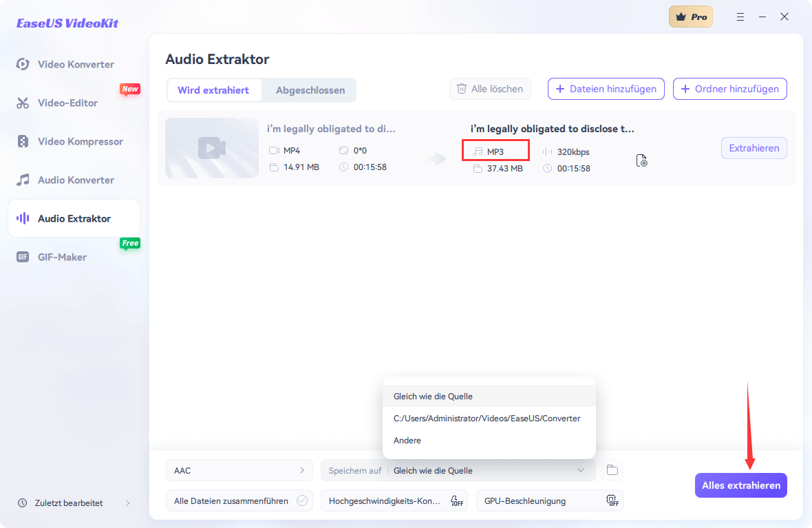Click the scissors Video-Editor icon

pyautogui.click(x=22, y=103)
